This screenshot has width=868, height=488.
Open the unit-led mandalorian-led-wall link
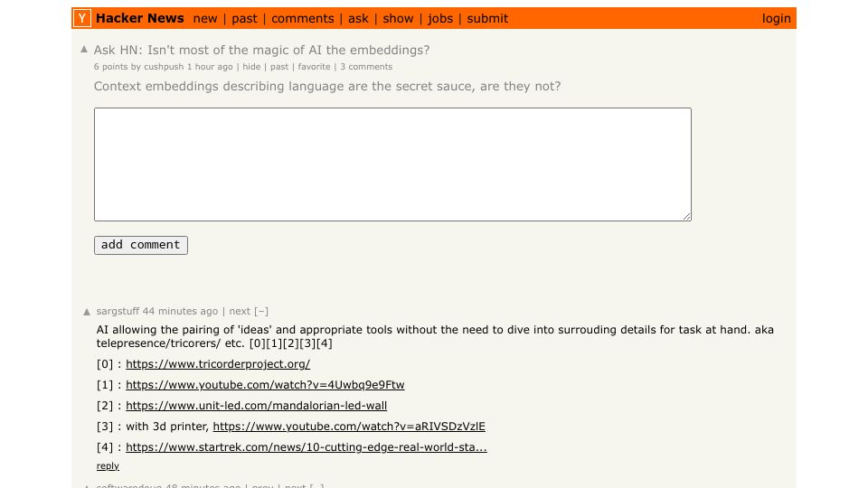point(256,406)
